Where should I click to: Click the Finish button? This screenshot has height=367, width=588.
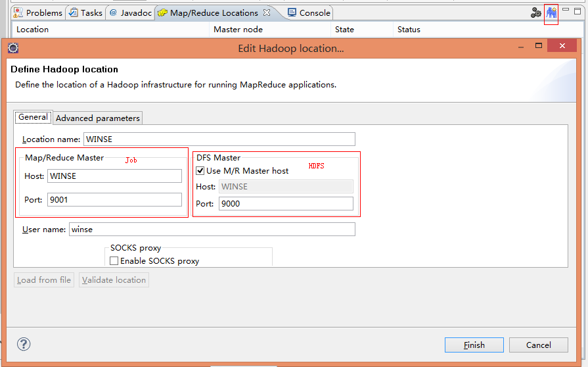(474, 345)
